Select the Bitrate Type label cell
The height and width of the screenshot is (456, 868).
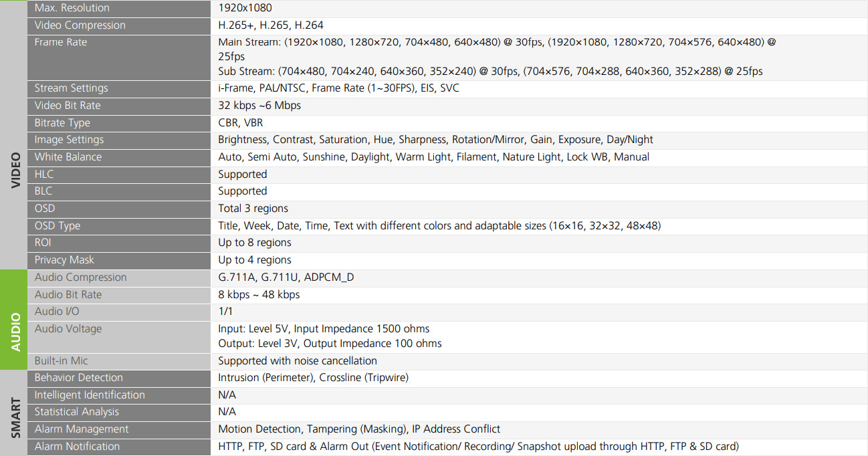(x=62, y=123)
